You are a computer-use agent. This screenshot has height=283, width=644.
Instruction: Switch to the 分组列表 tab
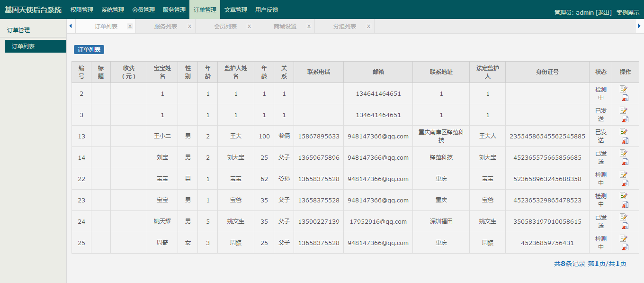345,27
